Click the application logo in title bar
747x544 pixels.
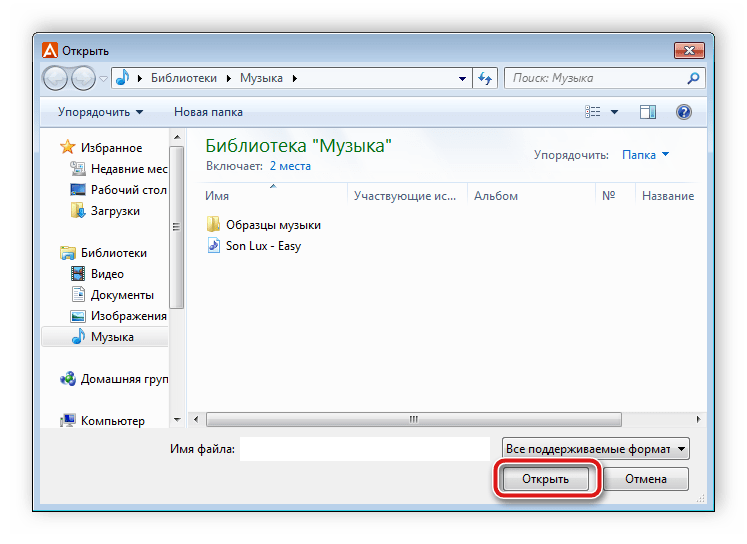pos(50,50)
